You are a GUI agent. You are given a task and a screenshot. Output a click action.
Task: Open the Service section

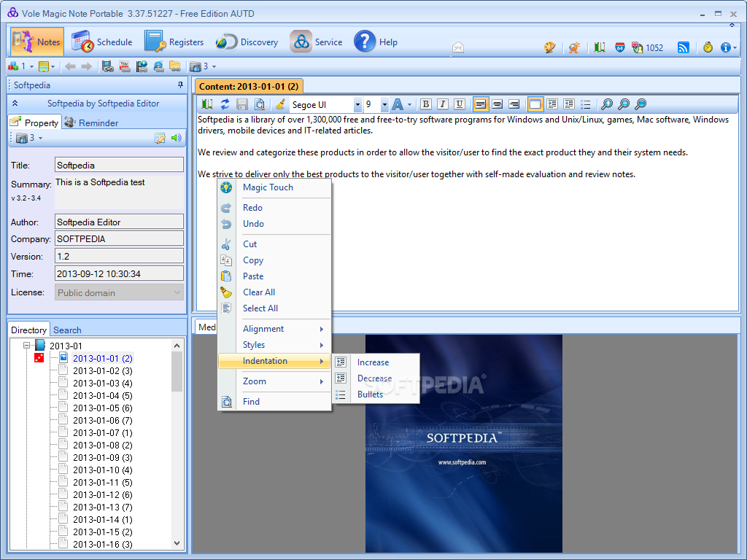pos(317,42)
